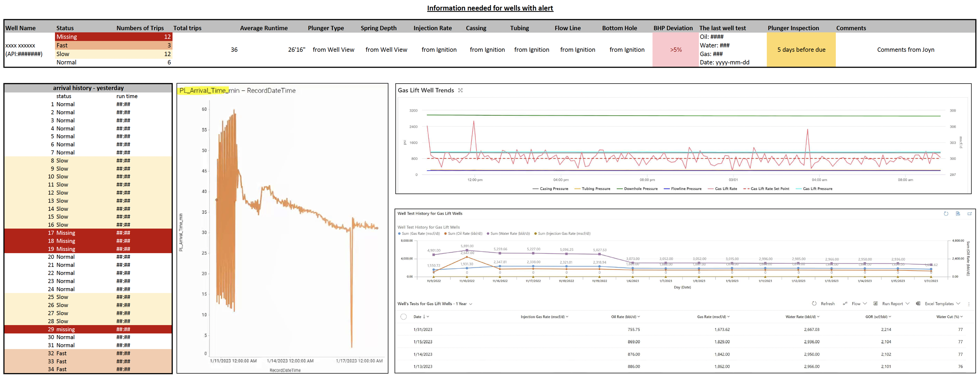Open the Water Cut (%) column dropdown

tap(961, 316)
